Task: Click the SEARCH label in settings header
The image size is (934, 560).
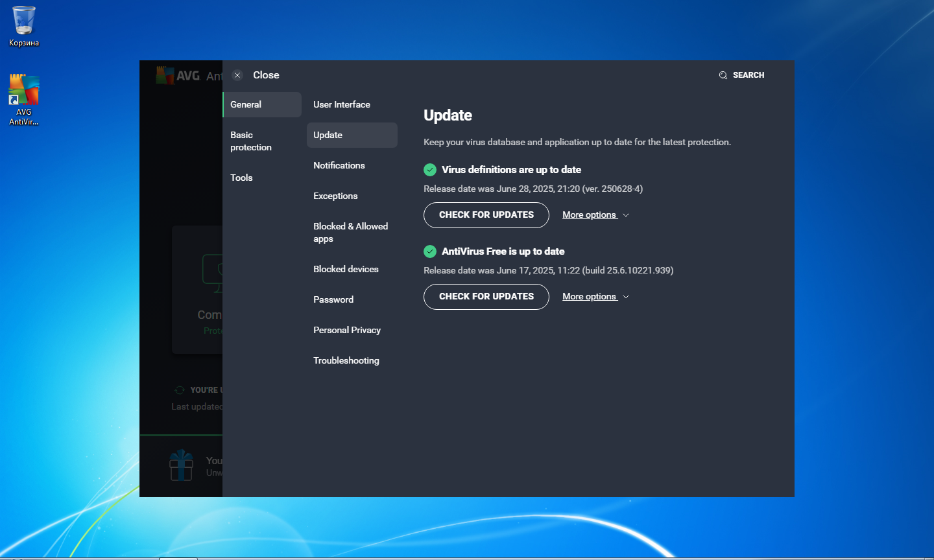Action: click(x=748, y=75)
